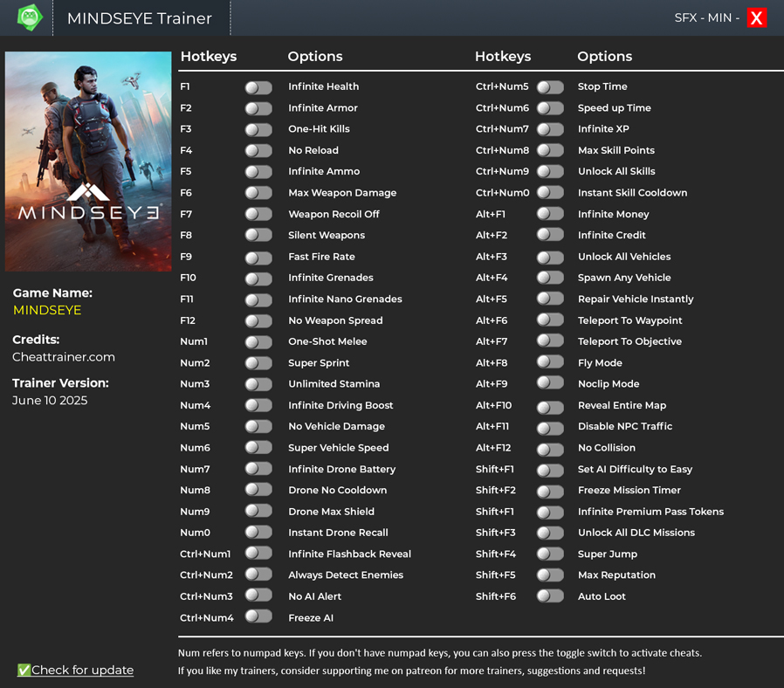
Task: Enable Infinite Armor toggle
Action: (258, 108)
